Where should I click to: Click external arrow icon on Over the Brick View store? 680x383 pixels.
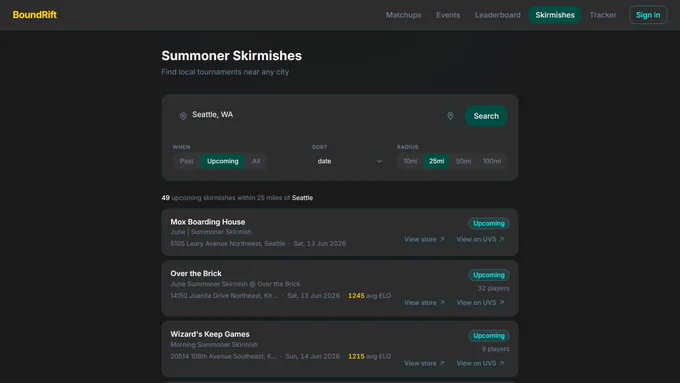tap(441, 303)
